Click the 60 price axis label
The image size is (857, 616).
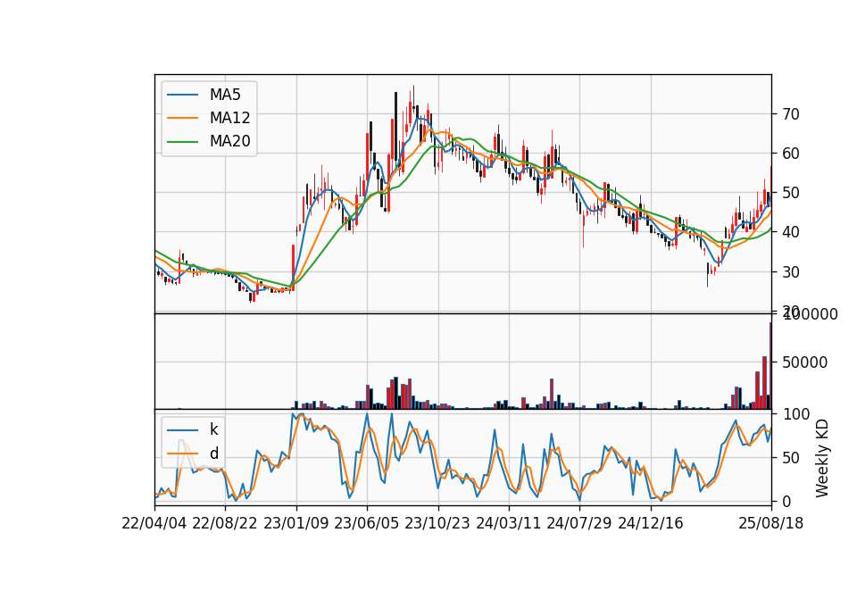(x=791, y=154)
